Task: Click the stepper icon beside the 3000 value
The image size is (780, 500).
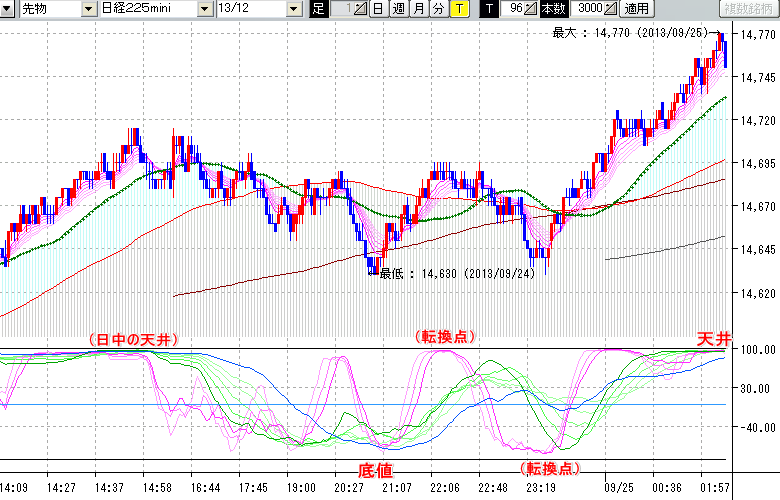Action: (609, 9)
